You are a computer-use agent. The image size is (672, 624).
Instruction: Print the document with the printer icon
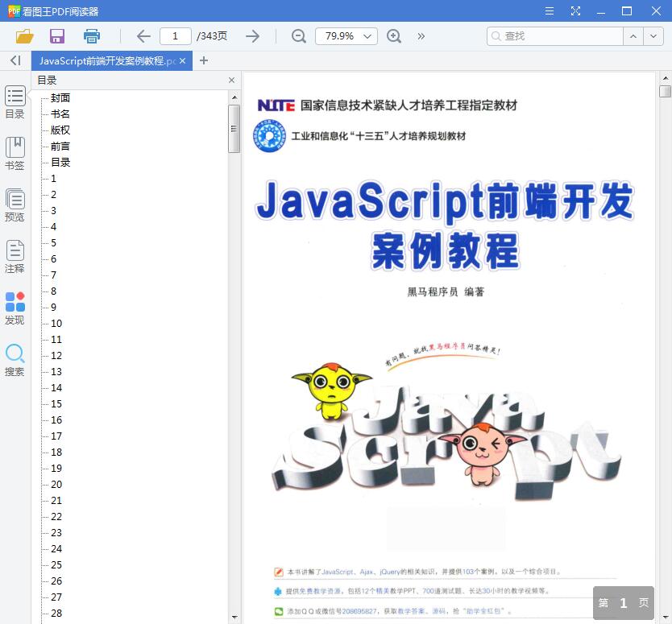pyautogui.click(x=92, y=36)
